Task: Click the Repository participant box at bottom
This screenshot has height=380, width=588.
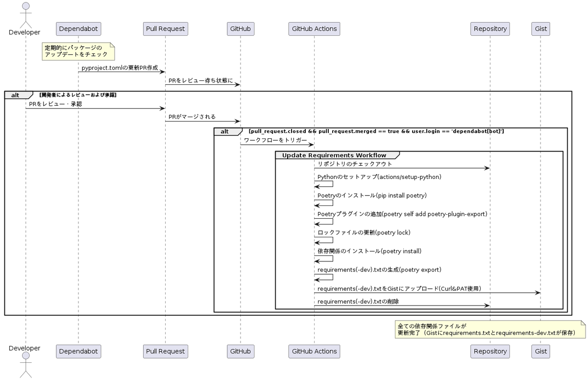Action: 490,351
